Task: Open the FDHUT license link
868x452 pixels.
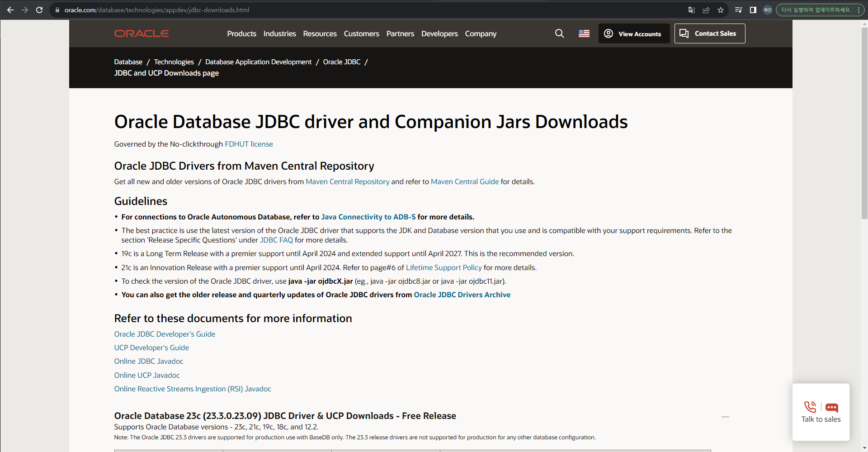Action: (x=249, y=144)
